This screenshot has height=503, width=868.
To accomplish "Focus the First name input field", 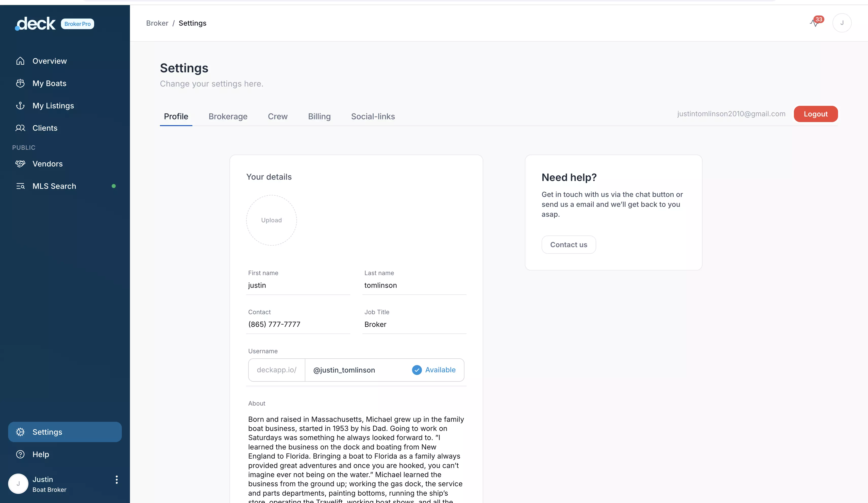I will (298, 286).
